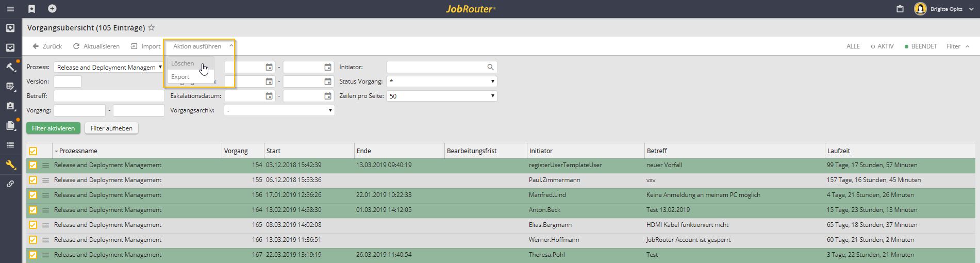This screenshot has height=263, width=980.
Task: Uncheck the row for Vorgang 167
Action: click(x=33, y=255)
